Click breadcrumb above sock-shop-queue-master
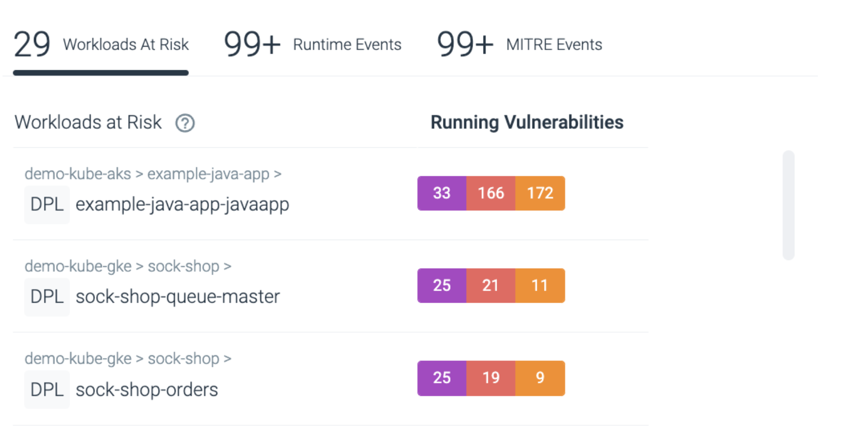The image size is (868, 442). [x=128, y=266]
